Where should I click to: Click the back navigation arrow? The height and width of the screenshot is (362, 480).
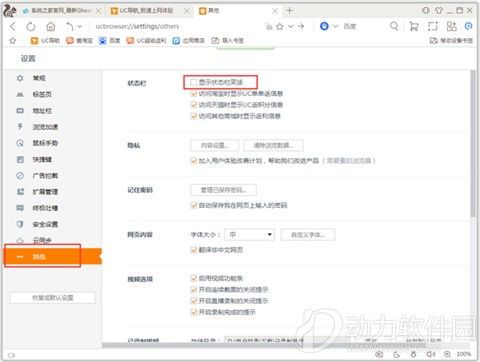13,26
